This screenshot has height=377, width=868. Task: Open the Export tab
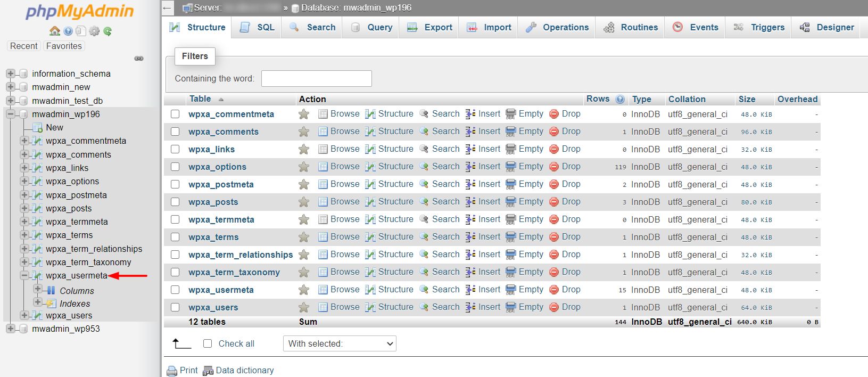429,27
